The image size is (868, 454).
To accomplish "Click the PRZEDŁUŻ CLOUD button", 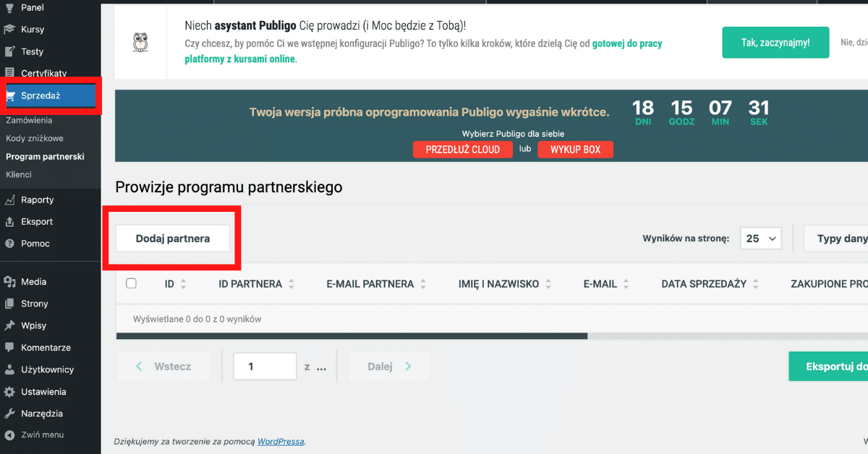I will coord(463,150).
